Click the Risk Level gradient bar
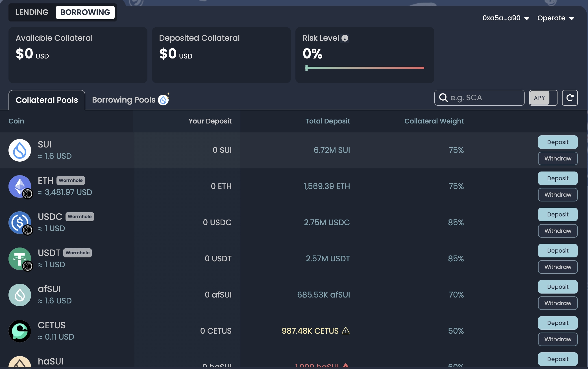This screenshot has height=369, width=588. coord(365,68)
